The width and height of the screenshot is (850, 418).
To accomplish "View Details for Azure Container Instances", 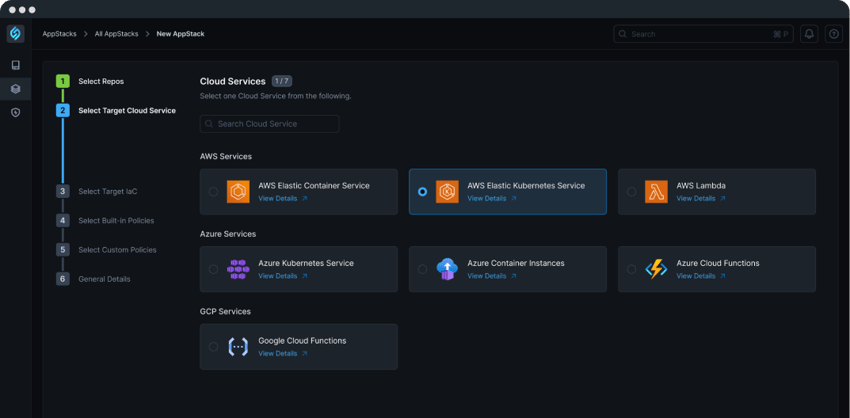I will tap(492, 276).
